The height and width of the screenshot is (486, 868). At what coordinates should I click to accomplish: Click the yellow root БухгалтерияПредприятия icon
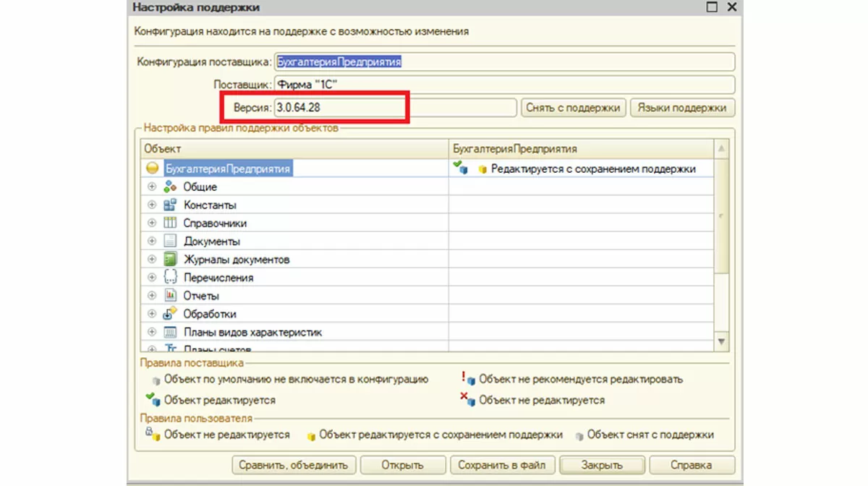tap(152, 169)
